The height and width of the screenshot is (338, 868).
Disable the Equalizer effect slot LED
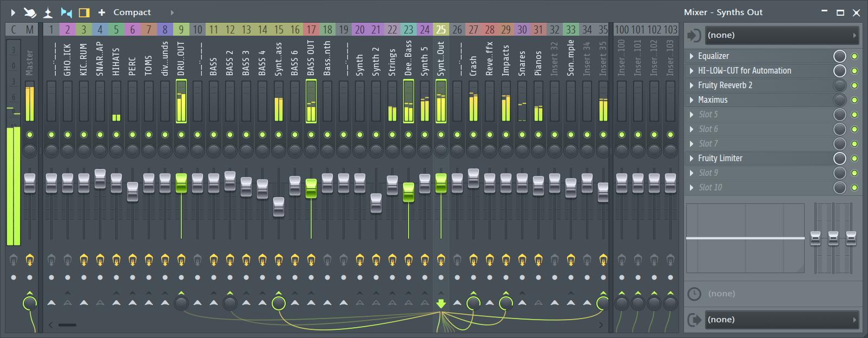(x=854, y=56)
